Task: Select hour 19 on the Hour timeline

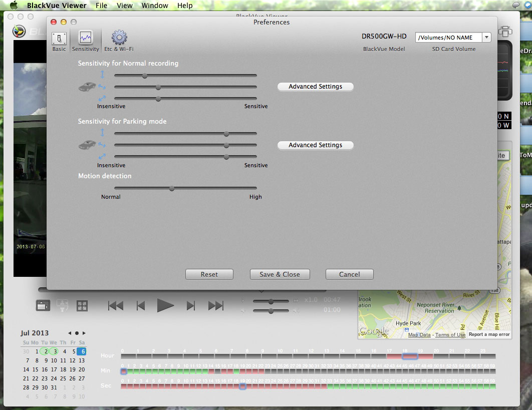Action: [x=425, y=356]
